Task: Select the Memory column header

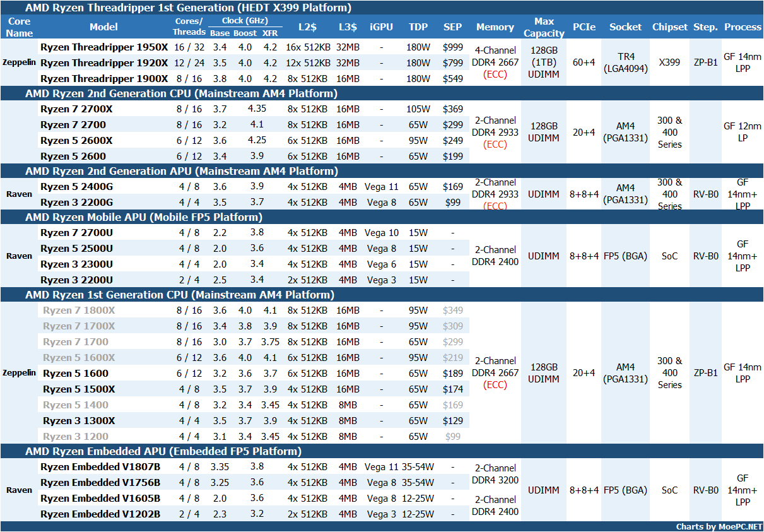Action: (495, 27)
